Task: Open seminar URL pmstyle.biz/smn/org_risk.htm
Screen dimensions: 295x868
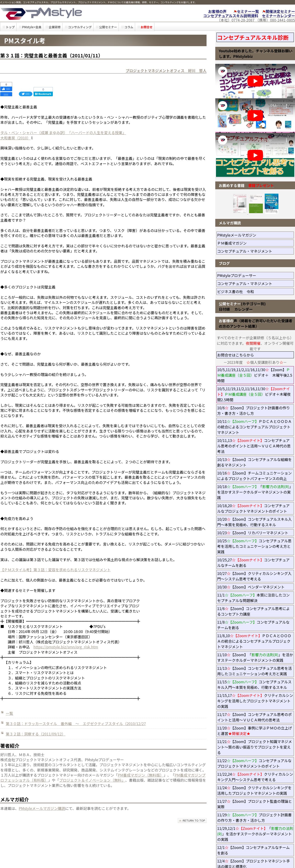Action: coord(66,647)
